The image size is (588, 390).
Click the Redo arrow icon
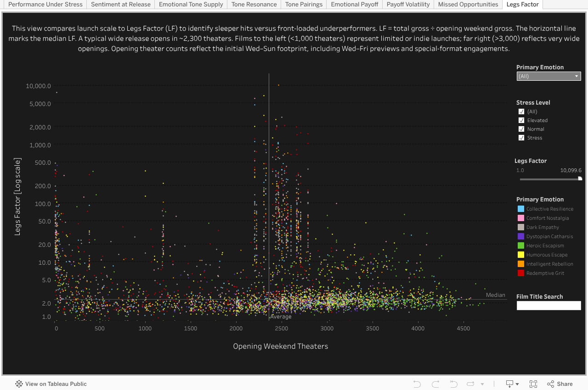coord(435,384)
